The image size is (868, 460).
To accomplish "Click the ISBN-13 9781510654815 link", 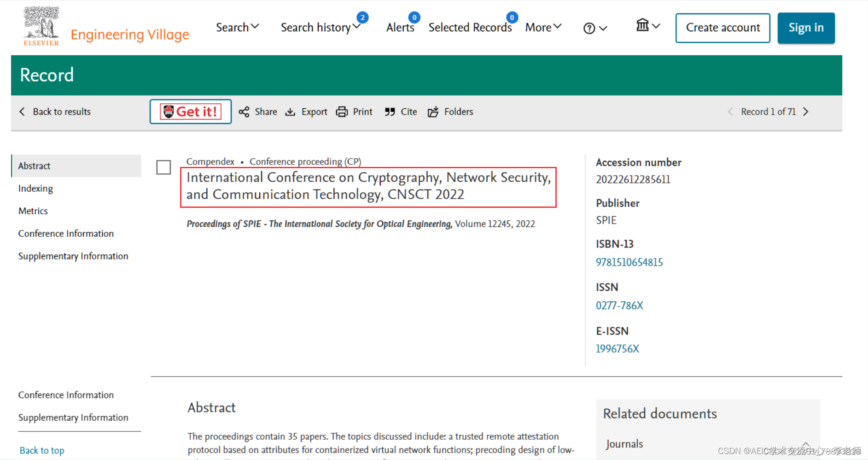I will coord(629,262).
